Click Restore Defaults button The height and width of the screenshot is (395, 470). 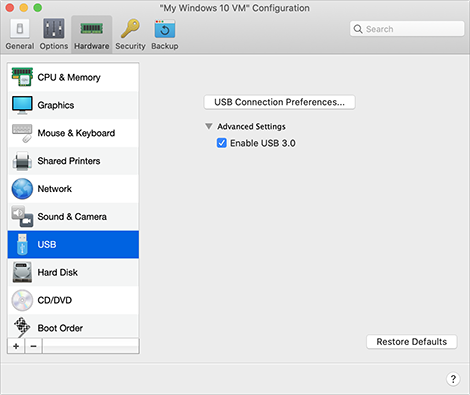(412, 342)
